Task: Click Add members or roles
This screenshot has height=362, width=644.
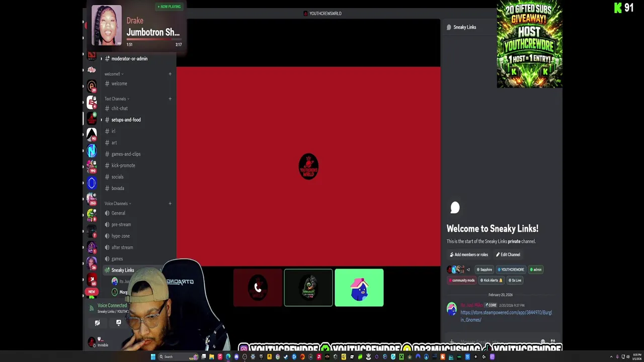Action: pos(469,254)
